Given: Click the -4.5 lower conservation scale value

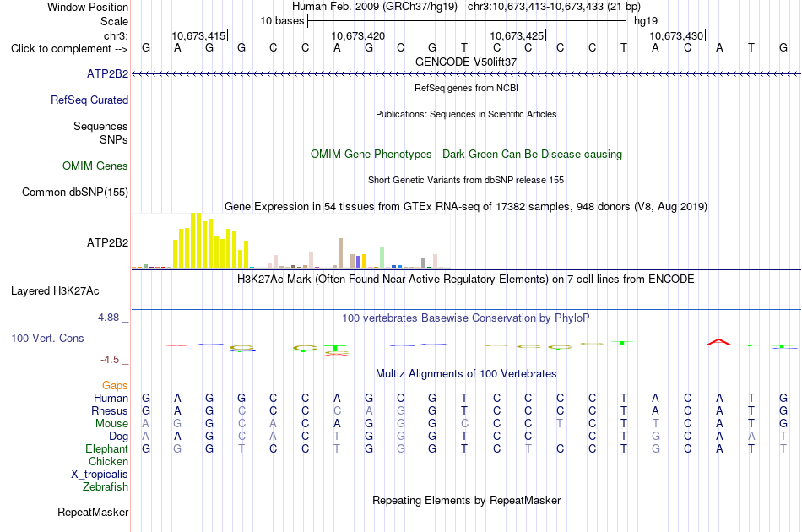Looking at the screenshot, I should coord(110,360).
